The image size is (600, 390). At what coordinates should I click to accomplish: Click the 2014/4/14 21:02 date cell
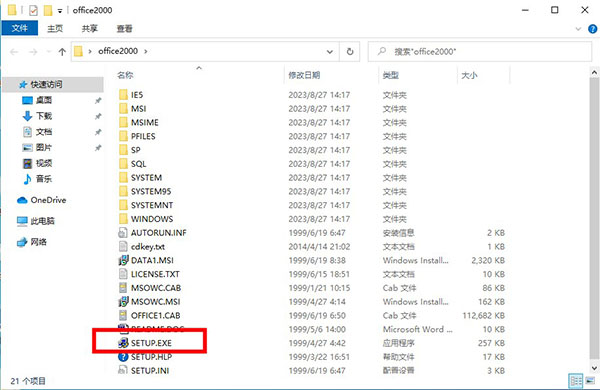click(319, 246)
